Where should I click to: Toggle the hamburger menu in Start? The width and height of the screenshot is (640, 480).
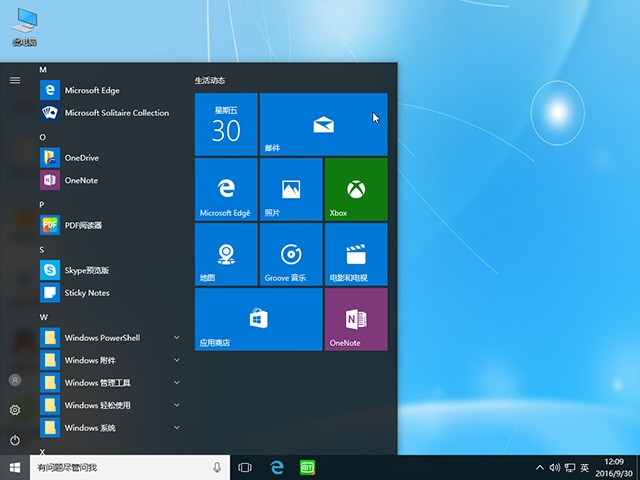click(x=15, y=80)
